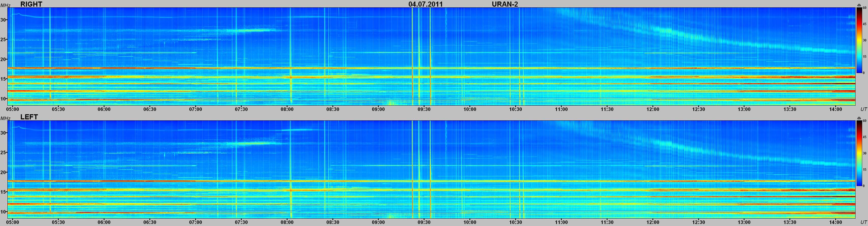Click the 20 MHz tick on LEFT panel axis
868x226 pixels.
(x=3, y=172)
